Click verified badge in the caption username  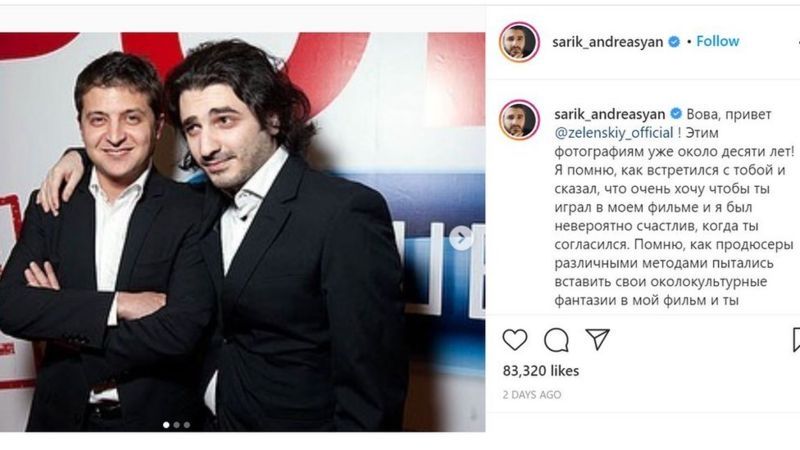point(676,114)
